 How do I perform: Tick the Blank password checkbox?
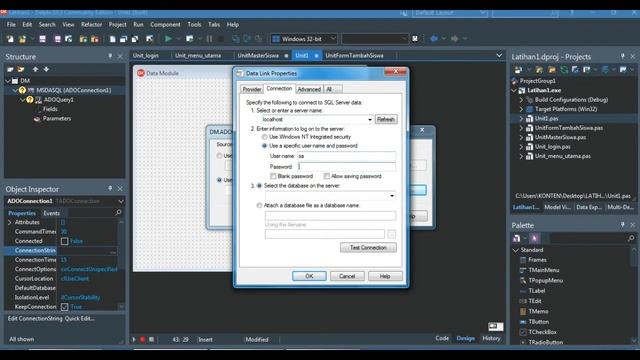click(273, 176)
